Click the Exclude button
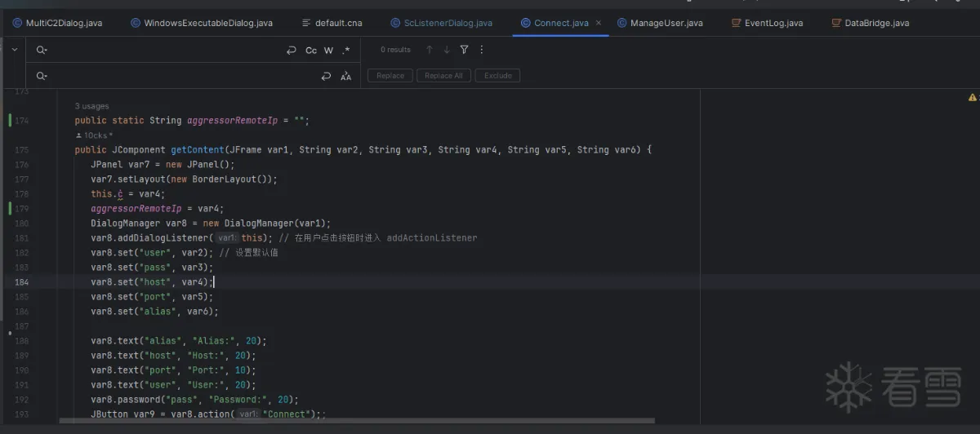Image resolution: width=980 pixels, height=434 pixels. pyautogui.click(x=498, y=76)
